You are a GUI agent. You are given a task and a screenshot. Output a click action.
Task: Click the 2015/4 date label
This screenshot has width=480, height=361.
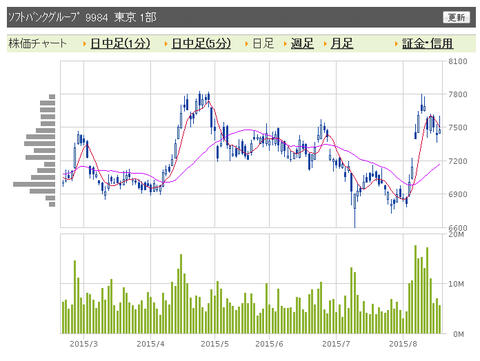pyautogui.click(x=150, y=344)
